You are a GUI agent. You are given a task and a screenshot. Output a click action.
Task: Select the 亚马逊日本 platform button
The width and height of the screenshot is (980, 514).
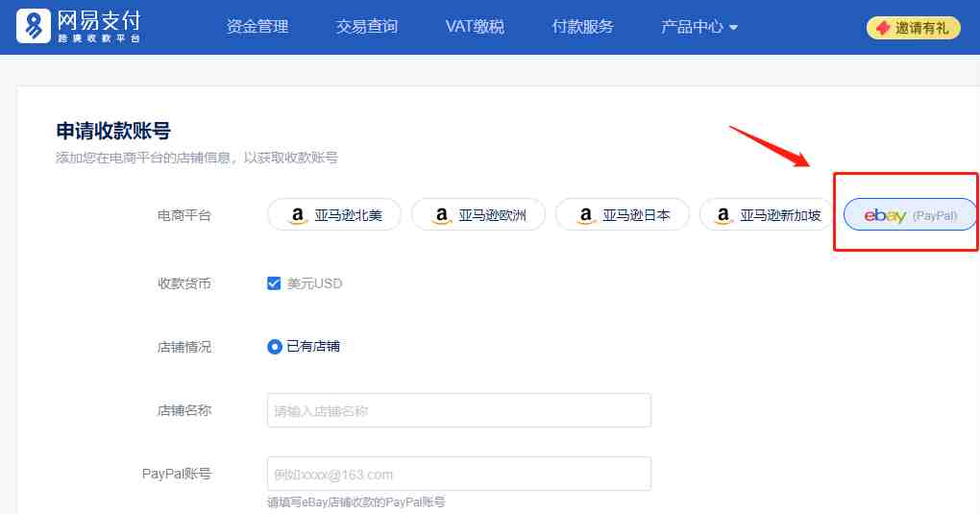(623, 215)
